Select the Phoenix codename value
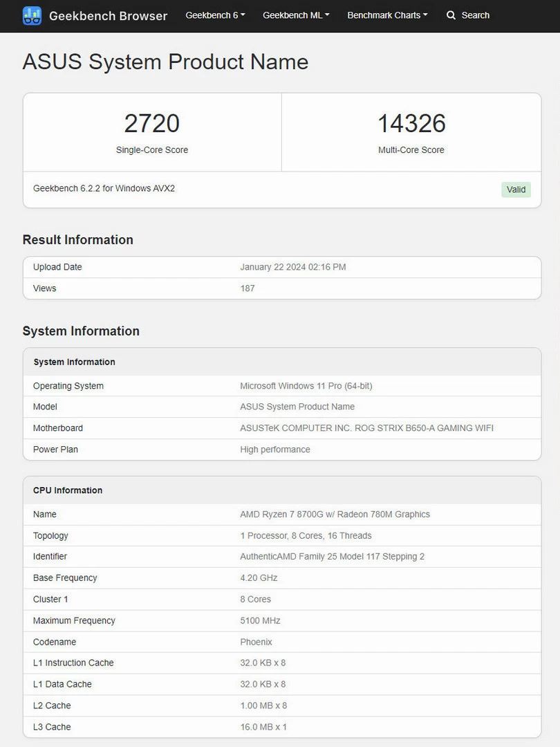The height and width of the screenshot is (747, 560). pyautogui.click(x=256, y=642)
